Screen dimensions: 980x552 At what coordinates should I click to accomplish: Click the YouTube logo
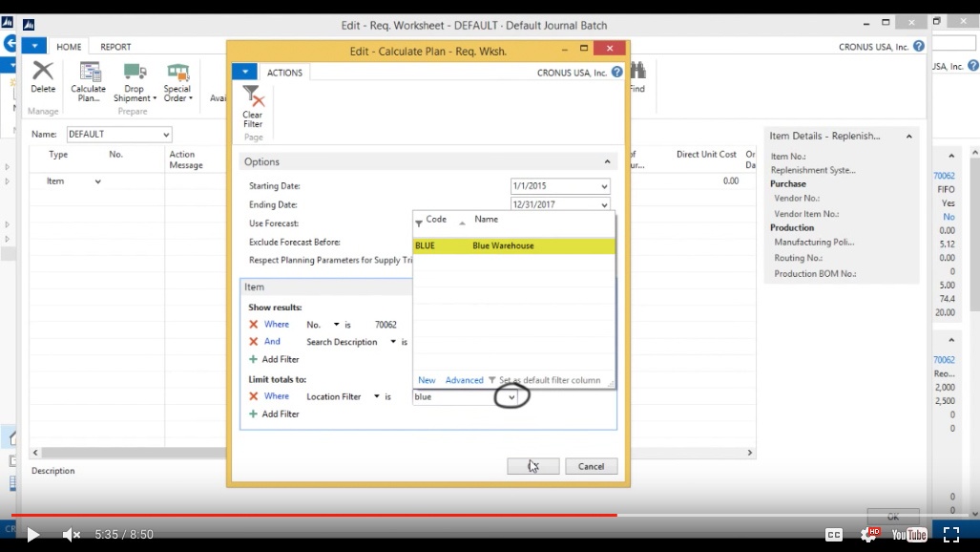click(908, 535)
